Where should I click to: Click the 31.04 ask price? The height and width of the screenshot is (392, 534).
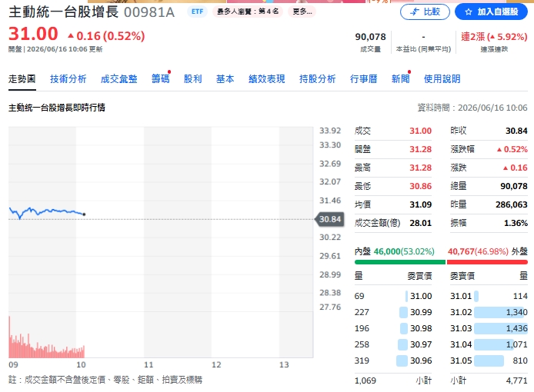click(x=461, y=344)
